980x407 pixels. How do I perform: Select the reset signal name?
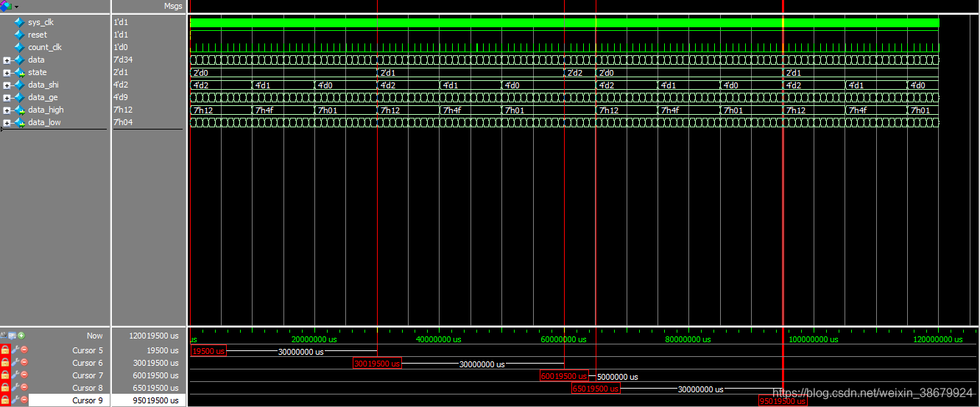click(37, 35)
